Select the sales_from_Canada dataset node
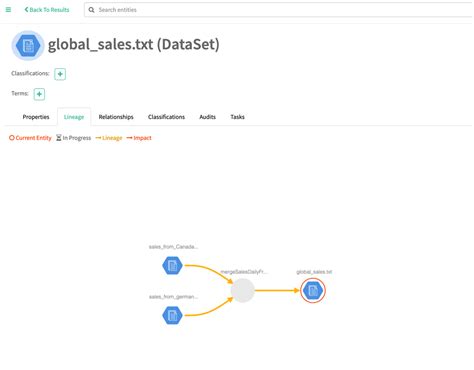The width and height of the screenshot is (474, 370). pos(172,266)
